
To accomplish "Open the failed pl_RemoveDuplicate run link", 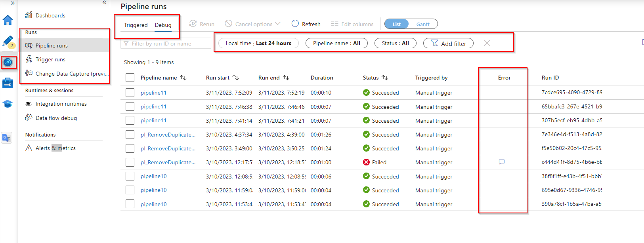I will coord(168,162).
